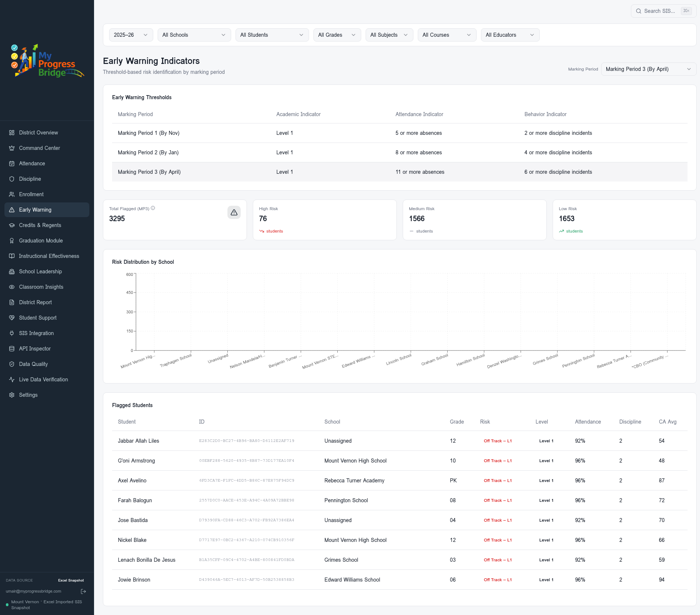The image size is (700, 615).
Task: Click the District Report document icon
Action: coord(12,302)
